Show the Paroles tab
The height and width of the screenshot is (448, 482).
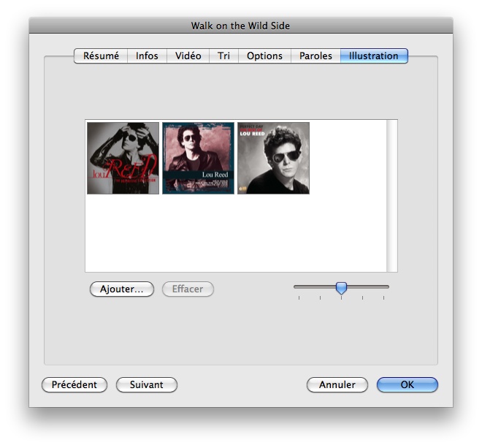tap(315, 56)
